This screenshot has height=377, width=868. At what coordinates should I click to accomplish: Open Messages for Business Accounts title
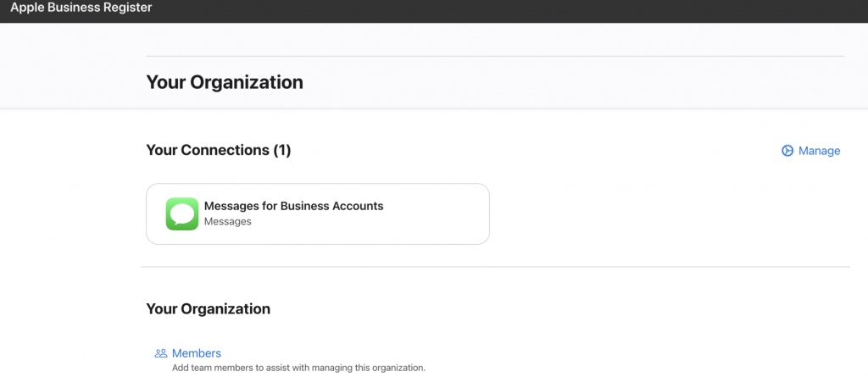point(294,206)
